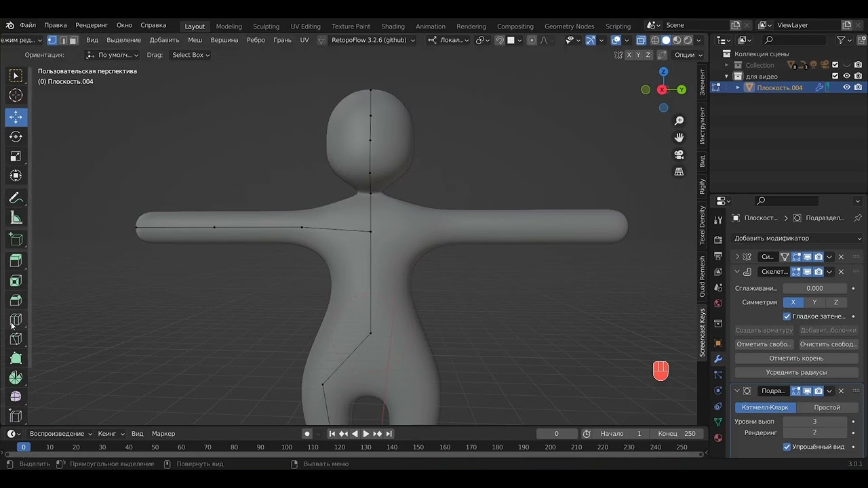The image size is (868, 488).
Task: Open the Кеинг dropdown in timeline
Action: pos(111,434)
